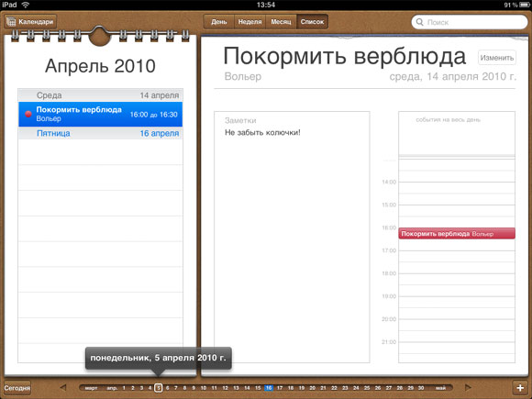The image size is (532, 399).
Task: Switch to Месяц view
Action: pyautogui.click(x=281, y=22)
